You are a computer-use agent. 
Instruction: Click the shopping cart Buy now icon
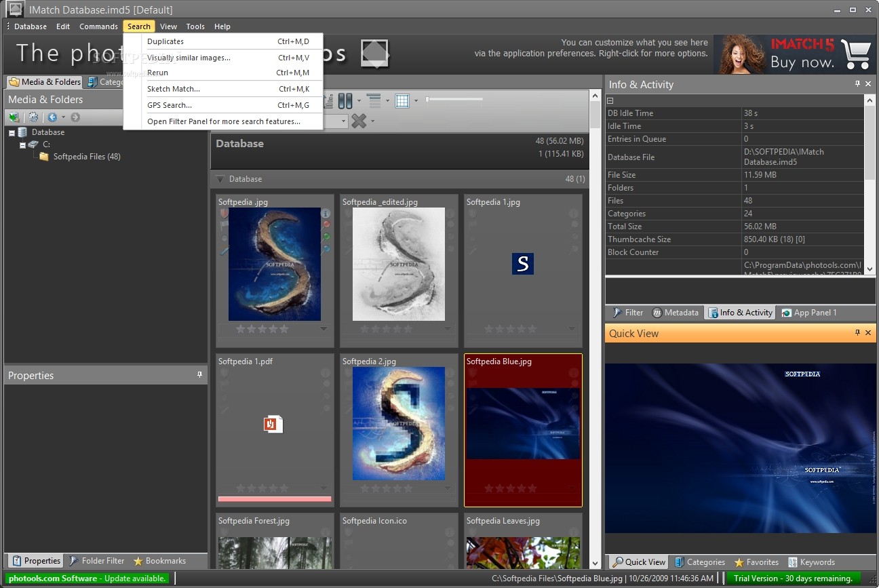[x=856, y=54]
